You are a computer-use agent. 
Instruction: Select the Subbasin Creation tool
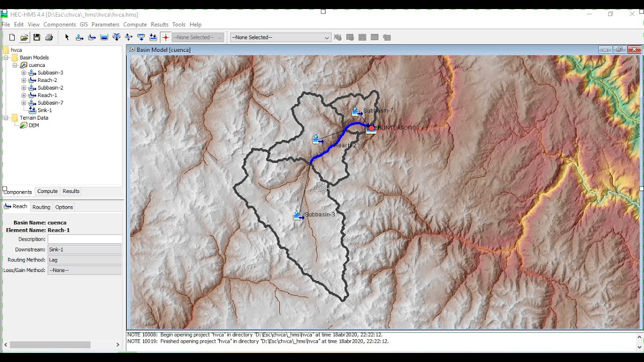(x=79, y=37)
